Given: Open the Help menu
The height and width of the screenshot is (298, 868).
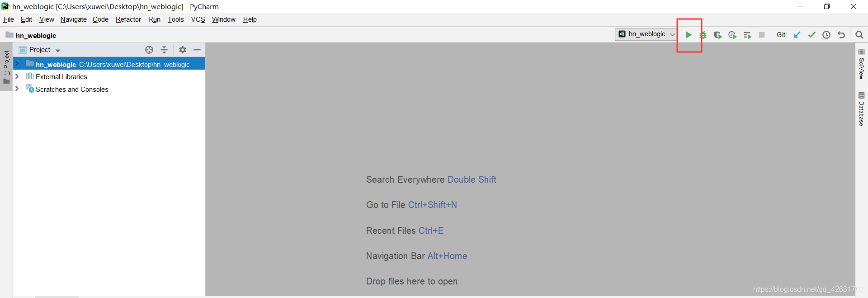Looking at the screenshot, I should point(250,19).
